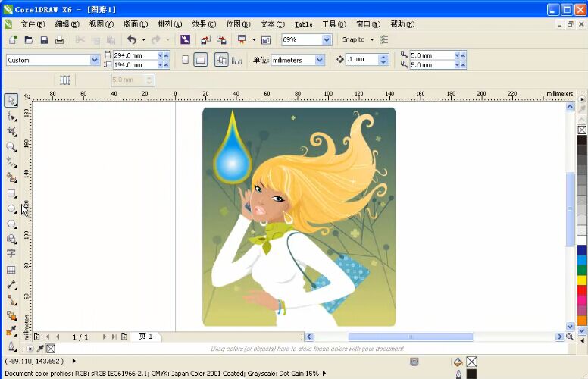This screenshot has height=379, width=588.
Task: Select the Zoom magnifier tool
Action: pos(11,147)
